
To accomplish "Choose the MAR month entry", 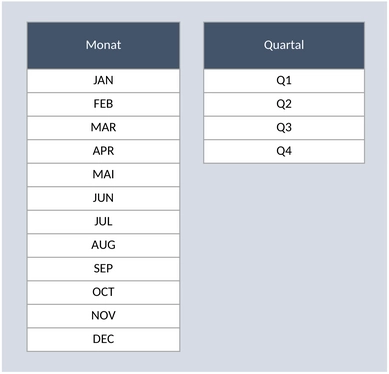I will 103,128.
